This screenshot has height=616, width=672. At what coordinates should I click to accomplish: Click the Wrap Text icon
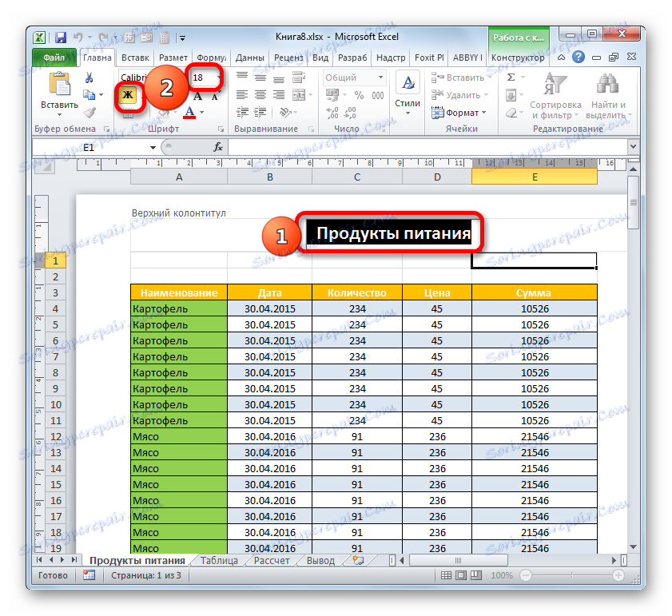tap(298, 77)
